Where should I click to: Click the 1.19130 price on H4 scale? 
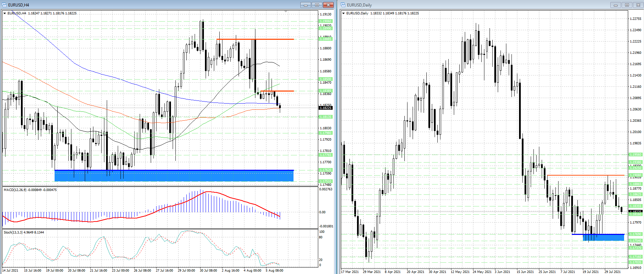pos(326,14)
